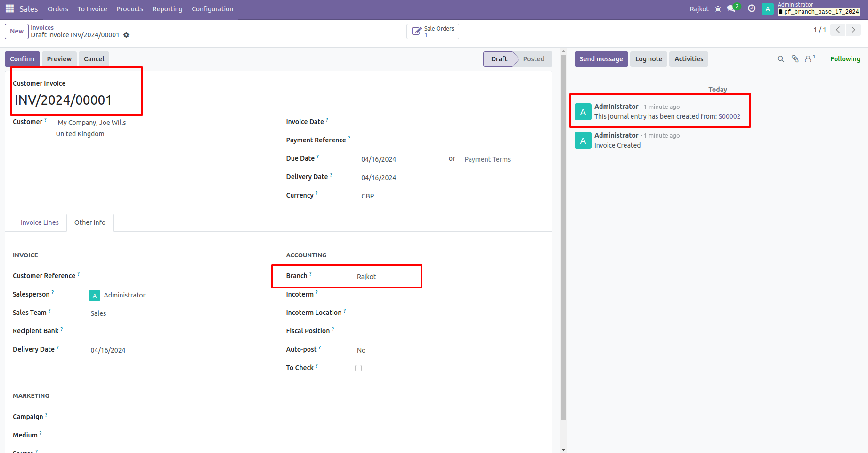
Task: Switch to the Invoice Lines tab
Action: (x=40, y=222)
